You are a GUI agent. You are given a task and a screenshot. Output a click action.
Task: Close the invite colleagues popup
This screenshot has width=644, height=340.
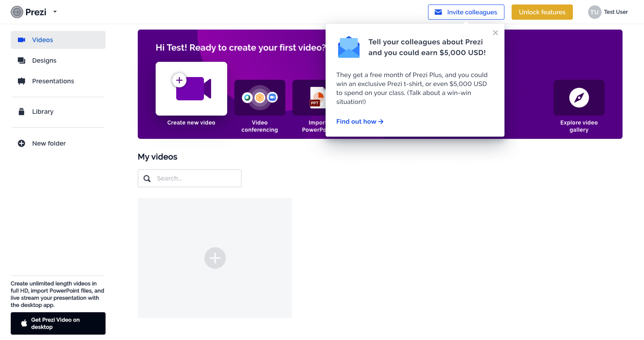point(495,33)
